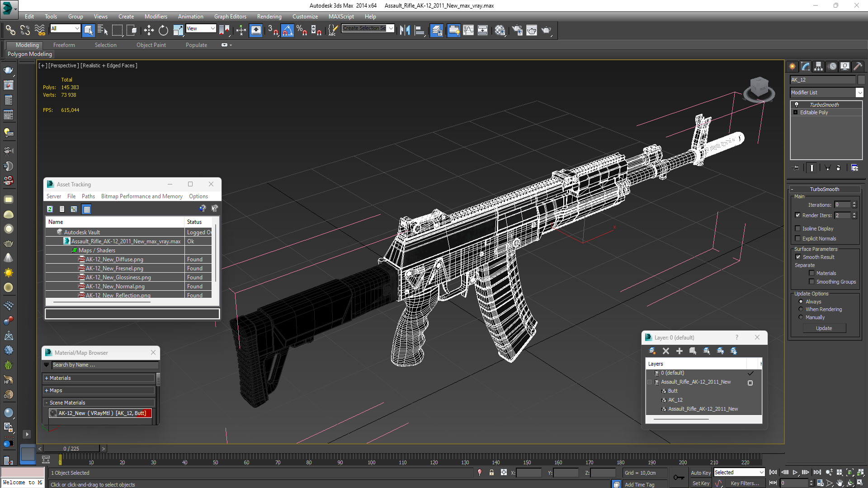
Task: Toggle the Key Mode key icon
Action: click(679, 477)
